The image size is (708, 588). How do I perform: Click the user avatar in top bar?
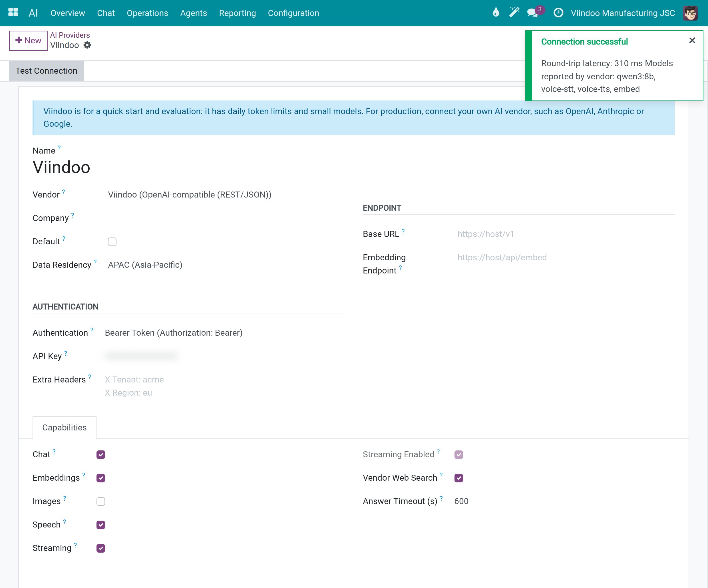(x=690, y=13)
